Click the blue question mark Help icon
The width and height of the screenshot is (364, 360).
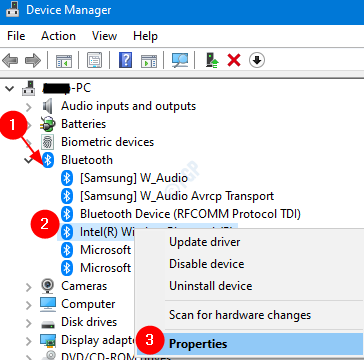tap(125, 61)
